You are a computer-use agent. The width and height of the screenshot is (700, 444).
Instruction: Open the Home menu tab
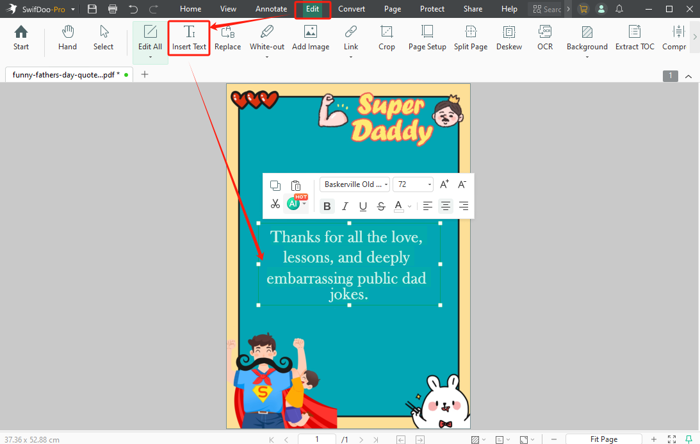190,9
